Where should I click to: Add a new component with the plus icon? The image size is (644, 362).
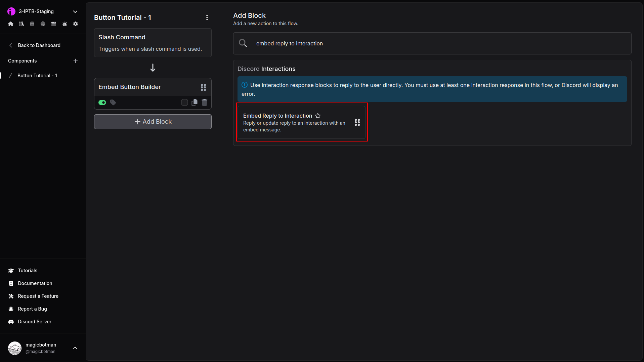point(76,61)
